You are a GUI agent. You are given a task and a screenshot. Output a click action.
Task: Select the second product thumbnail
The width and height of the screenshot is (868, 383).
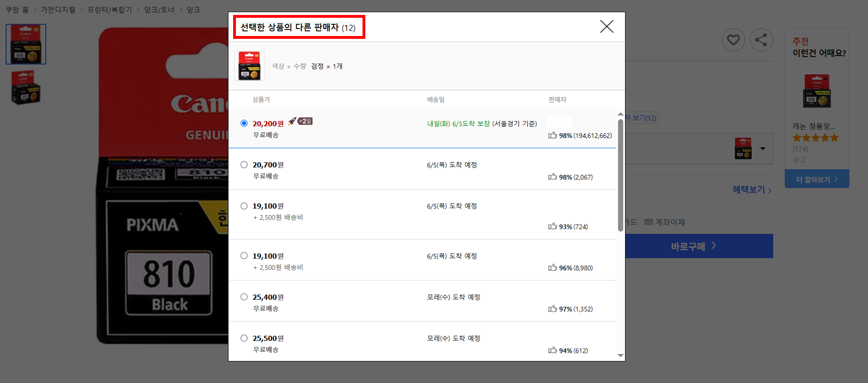tap(26, 87)
